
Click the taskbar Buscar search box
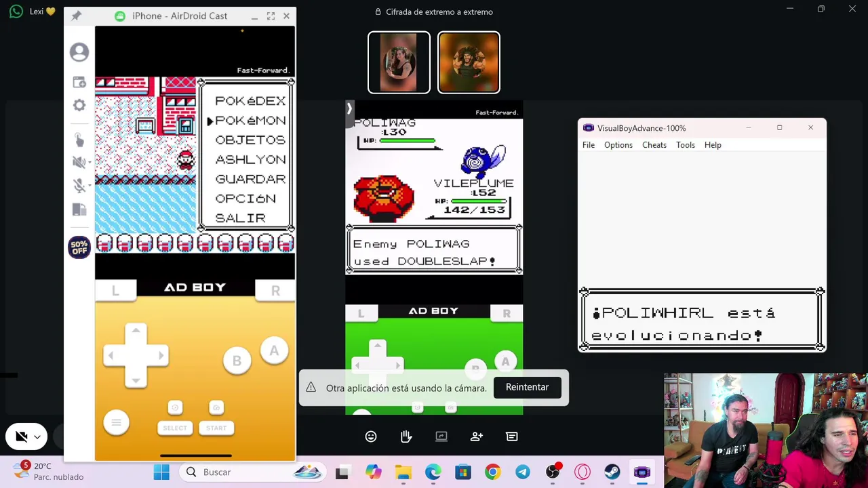[x=252, y=472]
